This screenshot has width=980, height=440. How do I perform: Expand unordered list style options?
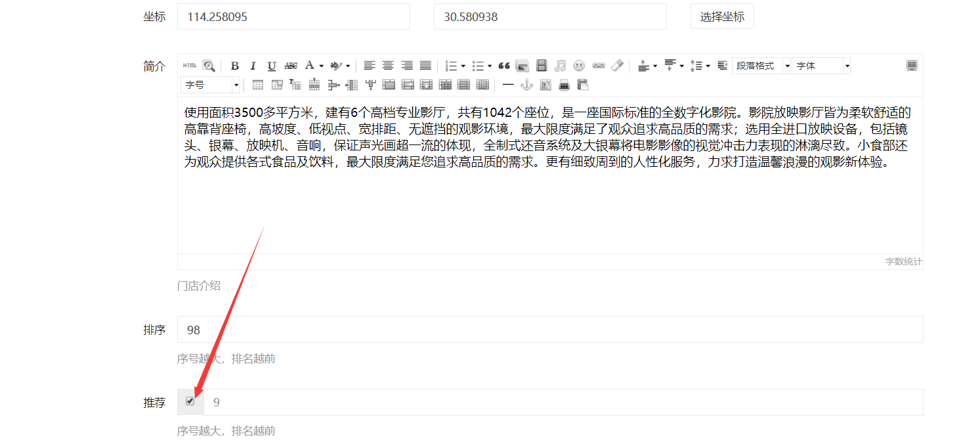point(490,66)
